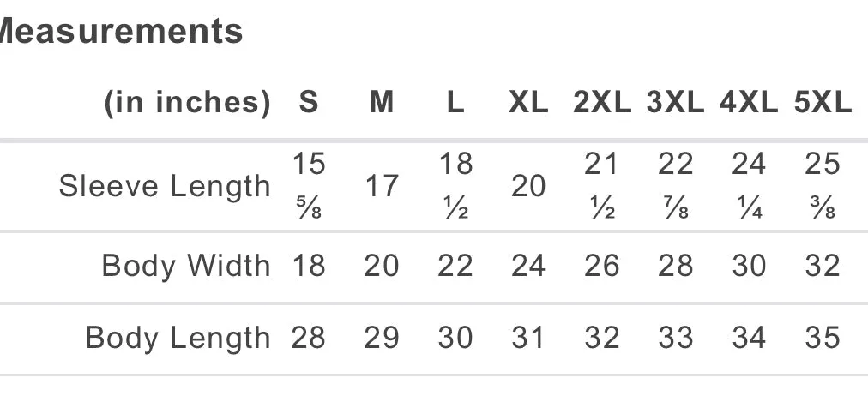This screenshot has width=868, height=408.
Task: Select the 2XL column header
Action: [602, 102]
